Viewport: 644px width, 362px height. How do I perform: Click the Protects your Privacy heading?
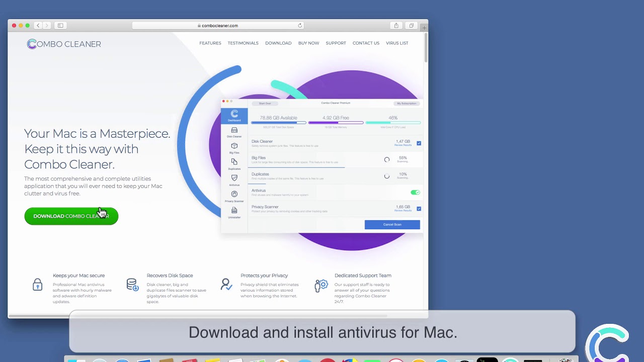coord(264,276)
